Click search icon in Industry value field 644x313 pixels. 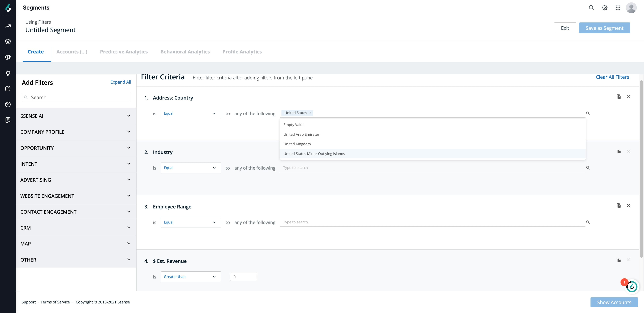pyautogui.click(x=588, y=168)
